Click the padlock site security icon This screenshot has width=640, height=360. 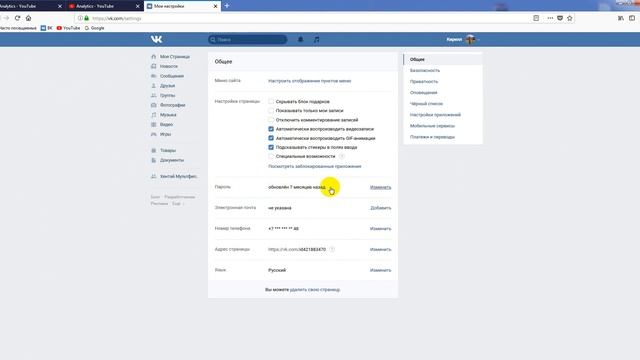click(87, 18)
